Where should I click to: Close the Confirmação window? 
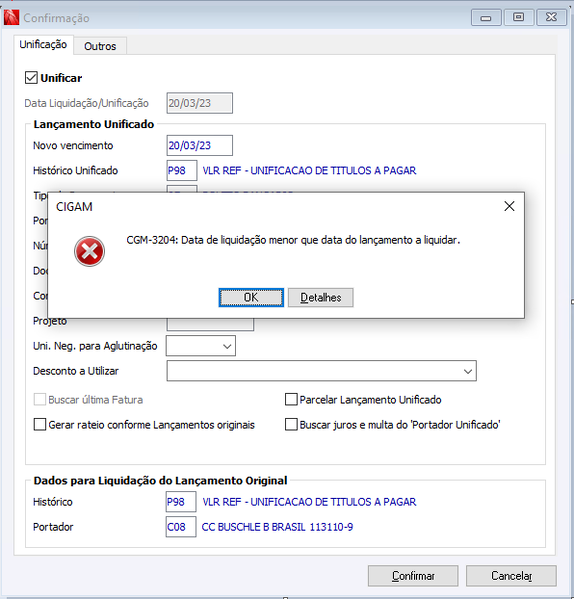click(x=551, y=18)
